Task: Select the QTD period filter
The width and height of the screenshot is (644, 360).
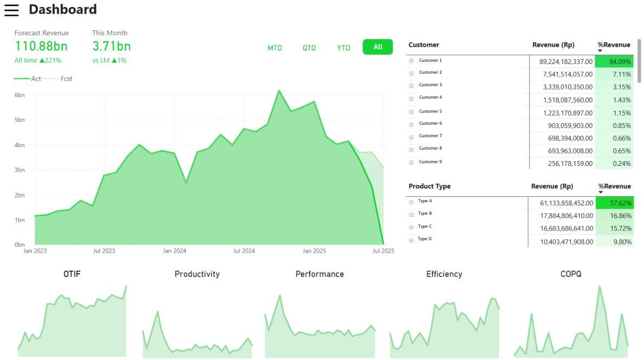Action: click(309, 48)
